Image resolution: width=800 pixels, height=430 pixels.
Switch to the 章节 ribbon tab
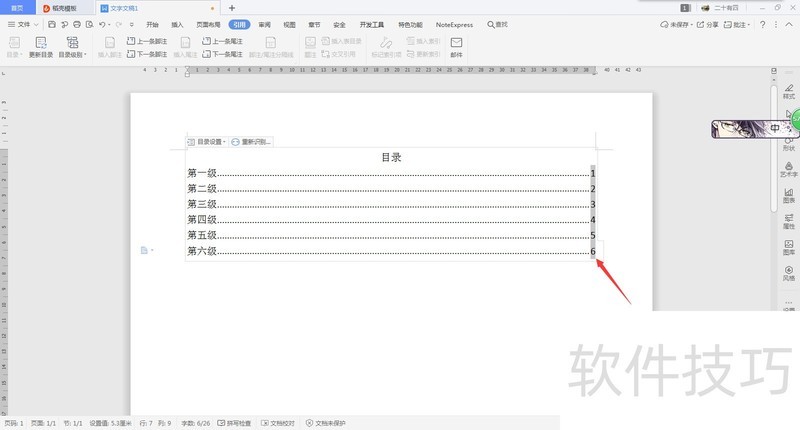pos(314,24)
